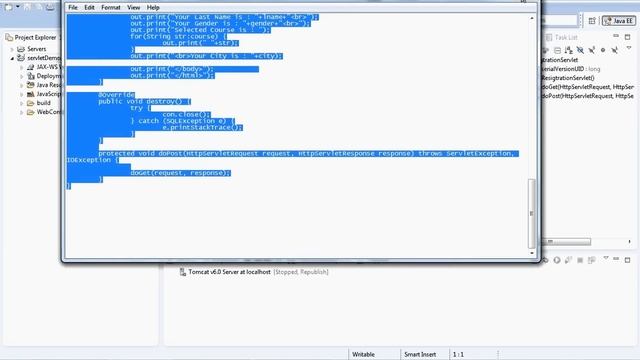Click the Notepad scrollbar up arrow
This screenshot has height=360, width=640.
click(x=531, y=18)
